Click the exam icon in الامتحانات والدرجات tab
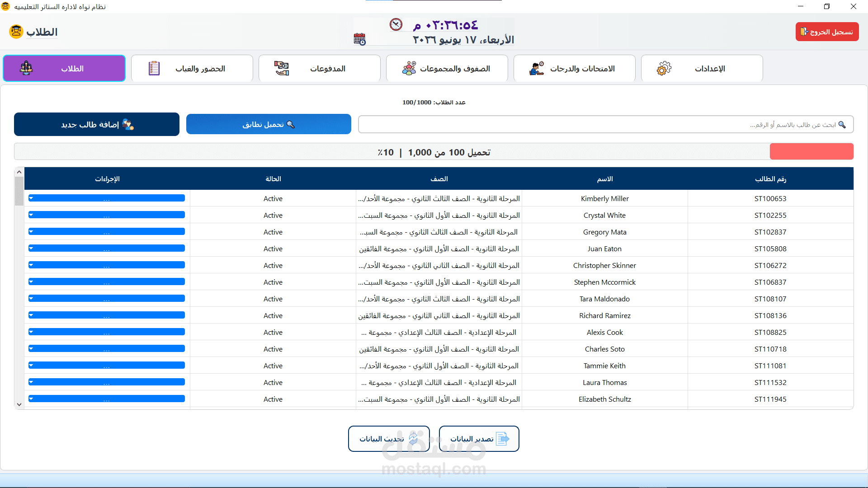The width and height of the screenshot is (868, 488). click(x=537, y=68)
